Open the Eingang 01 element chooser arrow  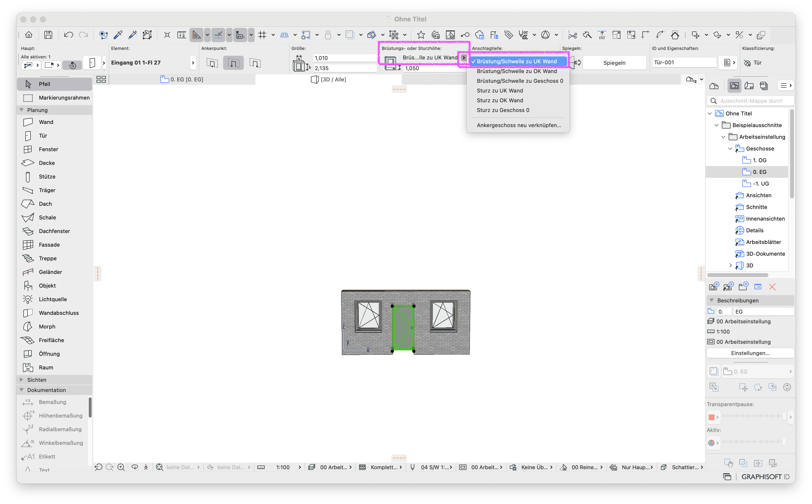coord(193,63)
